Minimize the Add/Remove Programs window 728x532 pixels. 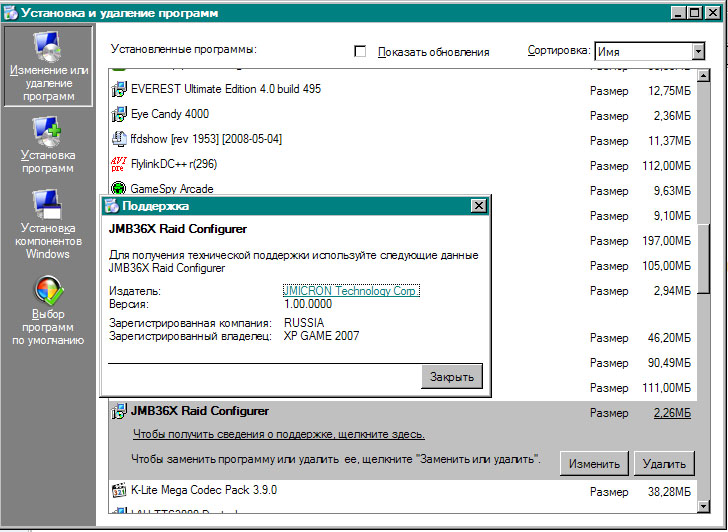(x=678, y=13)
